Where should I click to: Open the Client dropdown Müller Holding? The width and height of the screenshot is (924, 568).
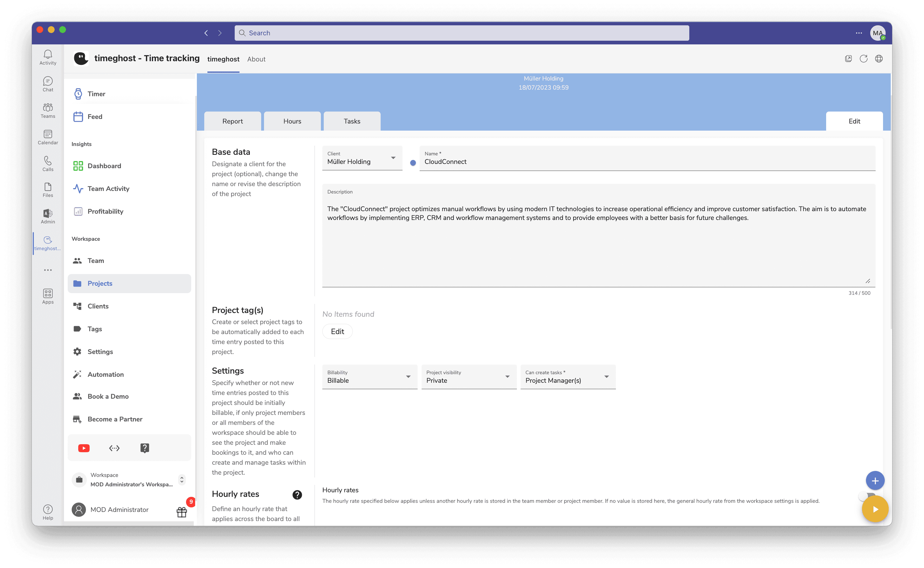click(362, 158)
